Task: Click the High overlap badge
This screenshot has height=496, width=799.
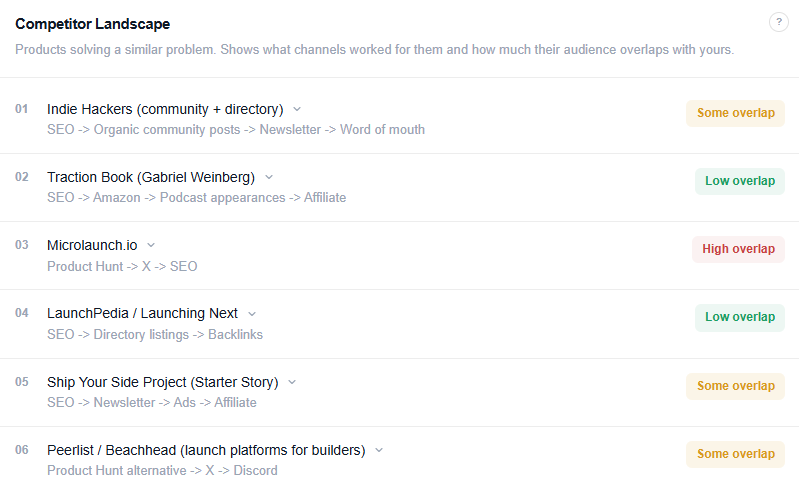Action: [738, 249]
